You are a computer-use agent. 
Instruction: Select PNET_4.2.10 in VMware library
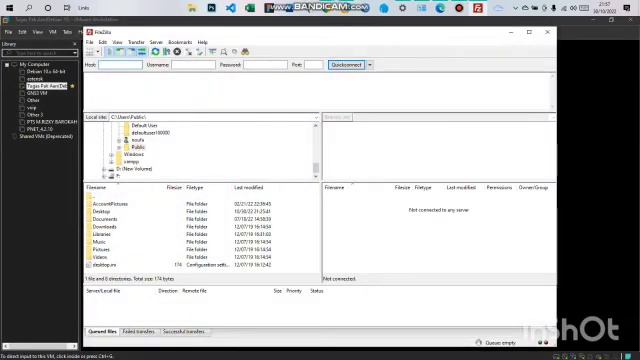click(40, 129)
